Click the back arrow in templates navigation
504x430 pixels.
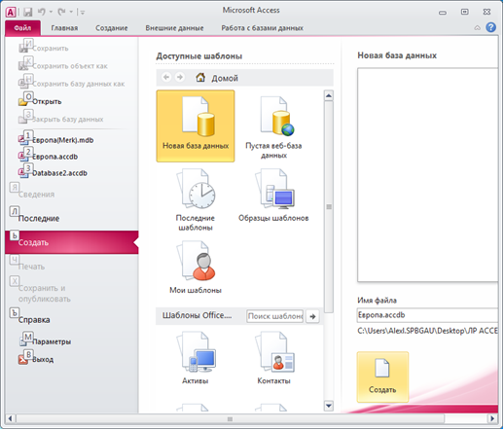tap(166, 77)
